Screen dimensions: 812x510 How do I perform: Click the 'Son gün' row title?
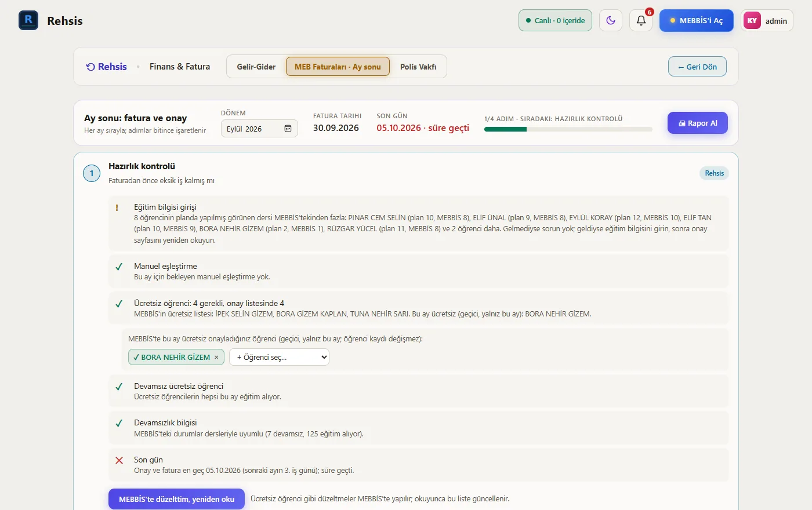click(x=148, y=460)
